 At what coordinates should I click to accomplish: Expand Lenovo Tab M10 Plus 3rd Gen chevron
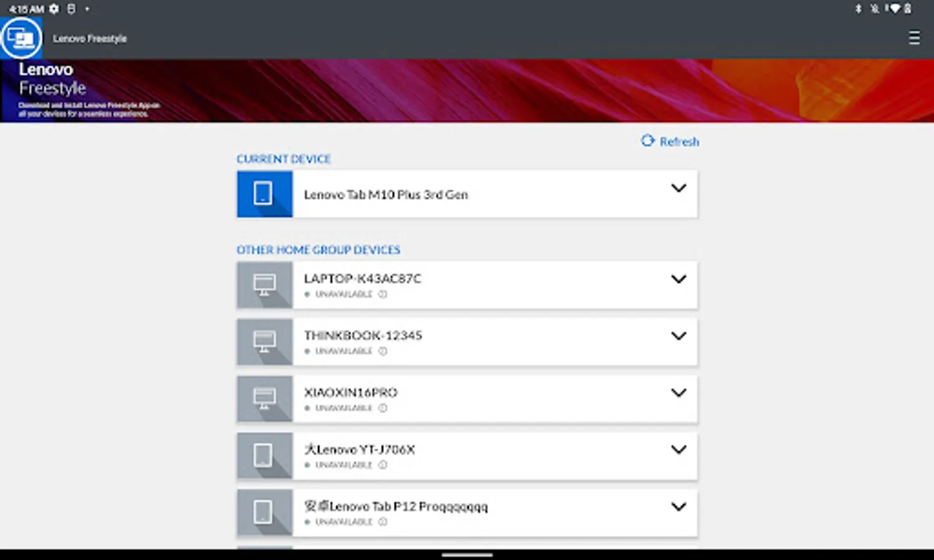[679, 188]
